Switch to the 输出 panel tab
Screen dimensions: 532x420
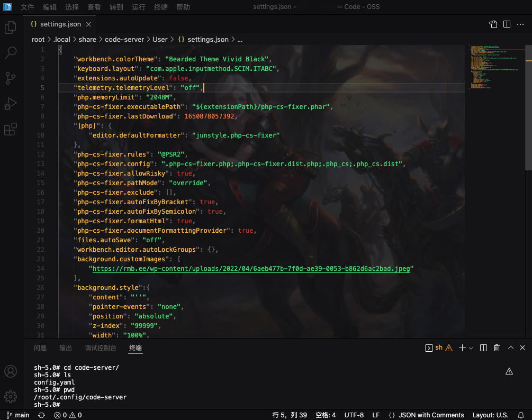tap(66, 348)
